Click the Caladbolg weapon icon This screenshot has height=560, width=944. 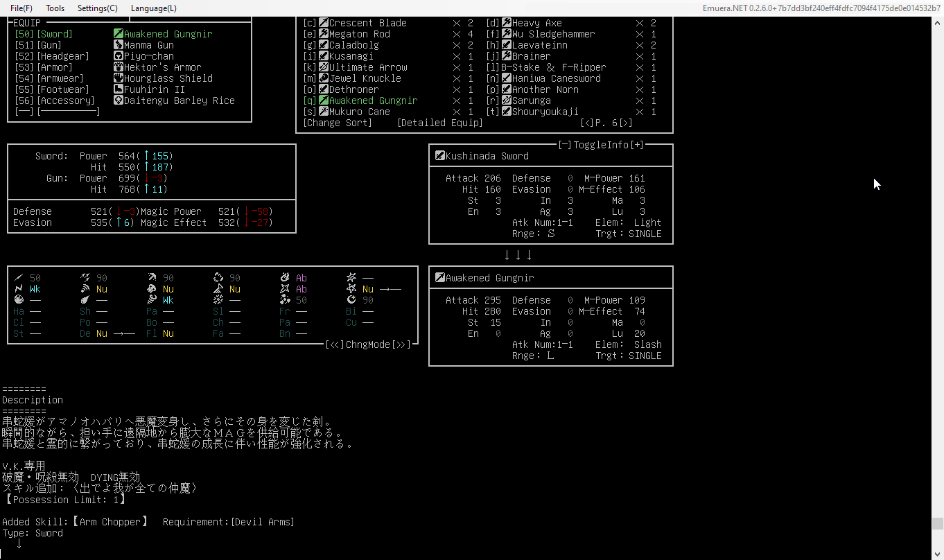click(x=324, y=45)
